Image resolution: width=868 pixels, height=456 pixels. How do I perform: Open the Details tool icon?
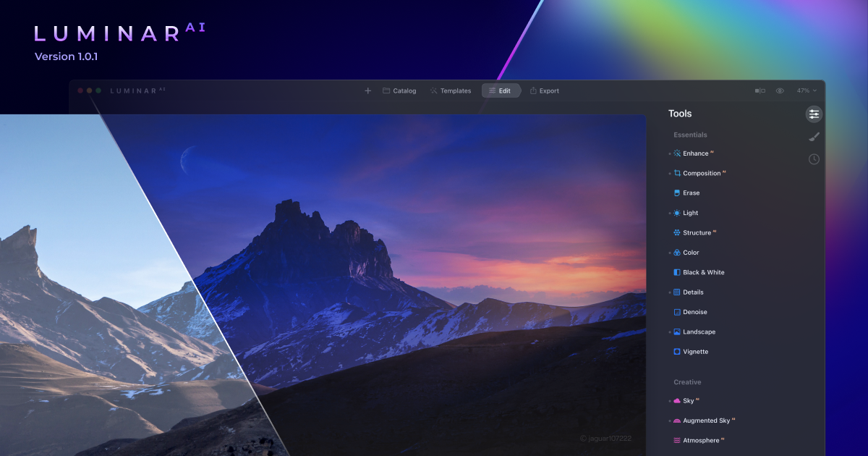pos(677,292)
